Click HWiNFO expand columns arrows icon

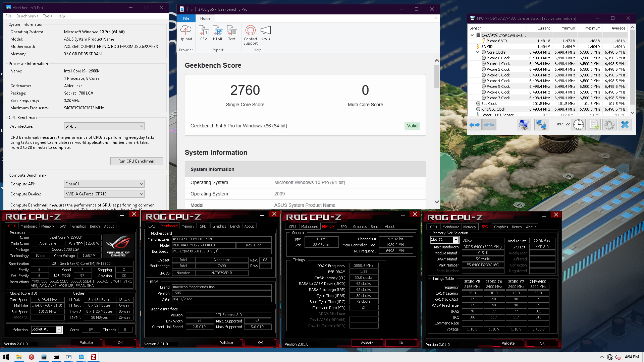coord(475,125)
